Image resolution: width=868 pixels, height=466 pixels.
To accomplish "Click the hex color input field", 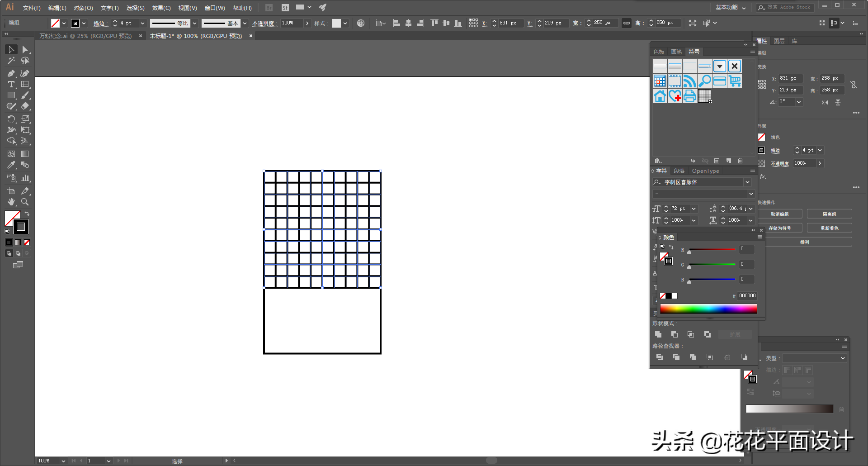I will (747, 296).
